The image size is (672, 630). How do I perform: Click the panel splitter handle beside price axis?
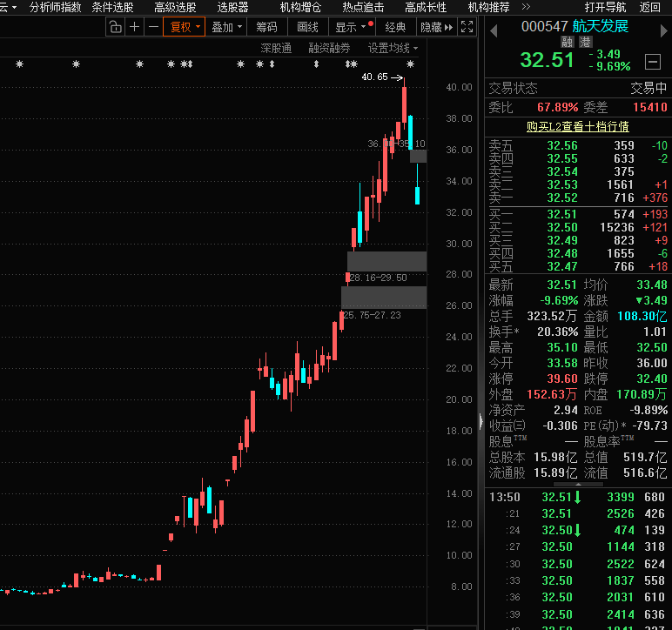480,421
